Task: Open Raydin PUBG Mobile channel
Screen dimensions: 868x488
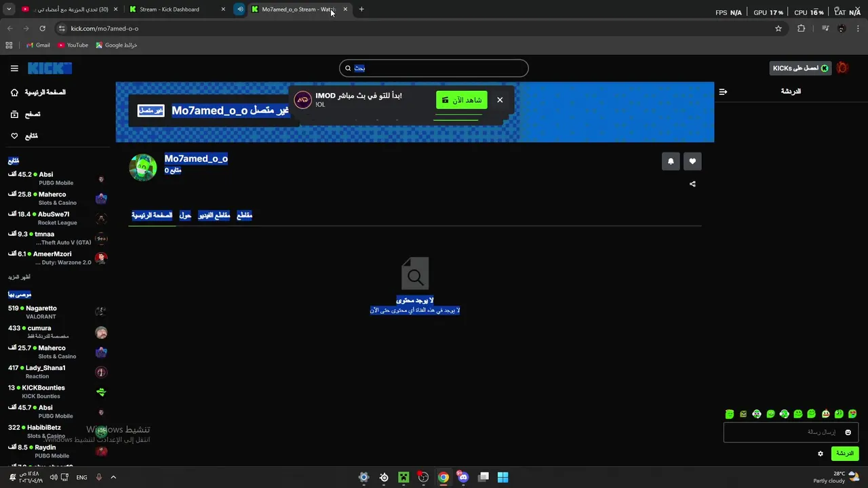Action: [x=58, y=451]
